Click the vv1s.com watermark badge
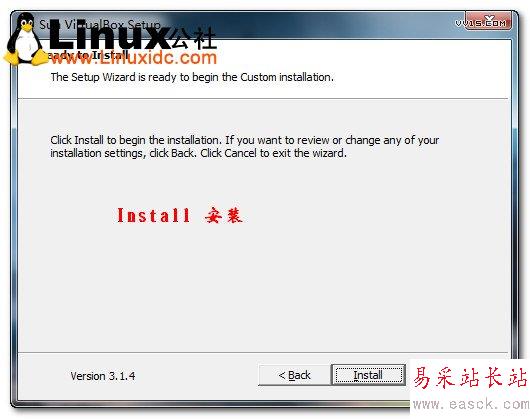Screen dimensions: 530x419 pos(481,23)
